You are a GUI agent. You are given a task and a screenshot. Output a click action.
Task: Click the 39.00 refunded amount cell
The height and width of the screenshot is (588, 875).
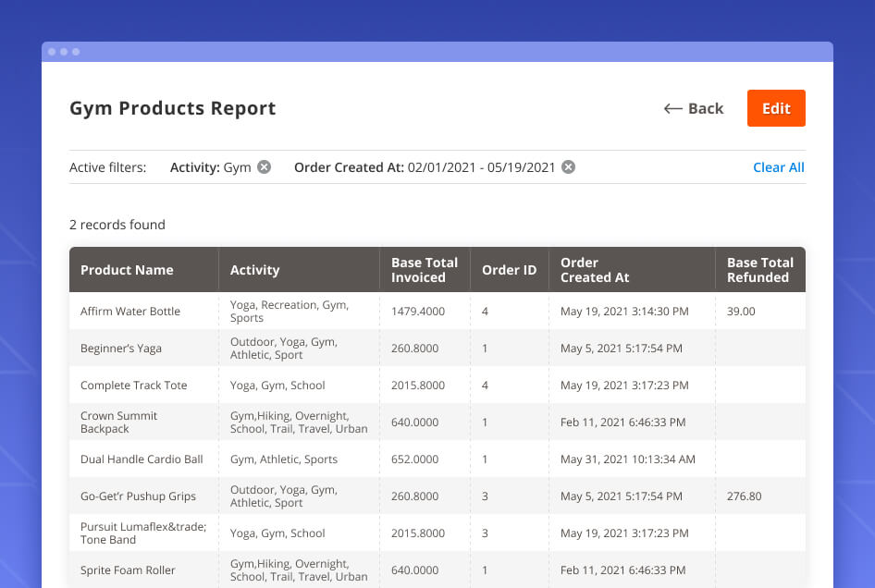point(741,312)
